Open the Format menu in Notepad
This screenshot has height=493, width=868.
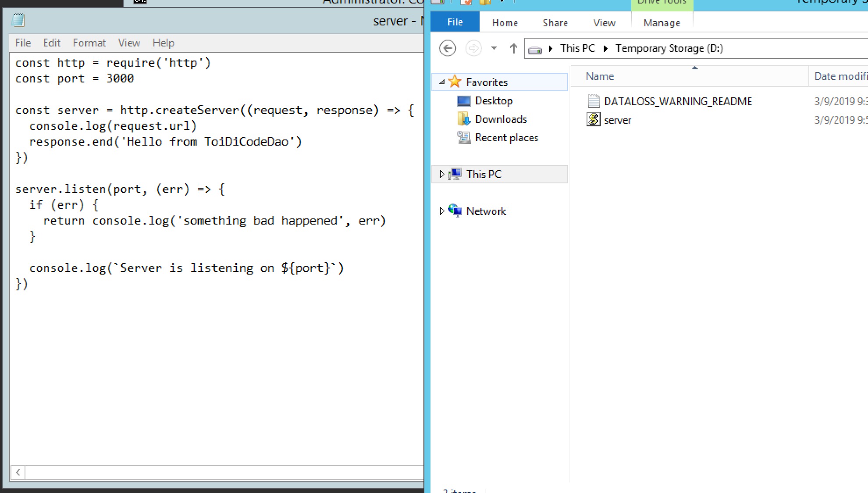[x=89, y=43]
